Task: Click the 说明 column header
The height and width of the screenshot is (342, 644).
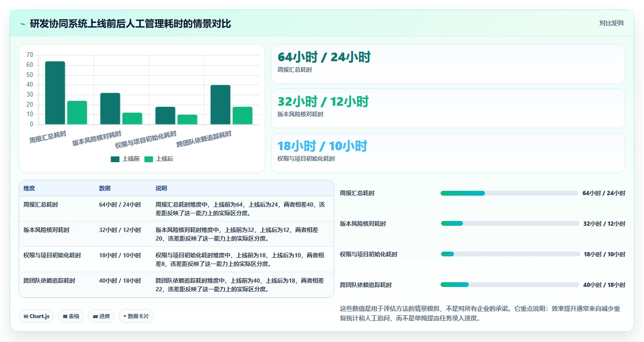Action: (161, 188)
